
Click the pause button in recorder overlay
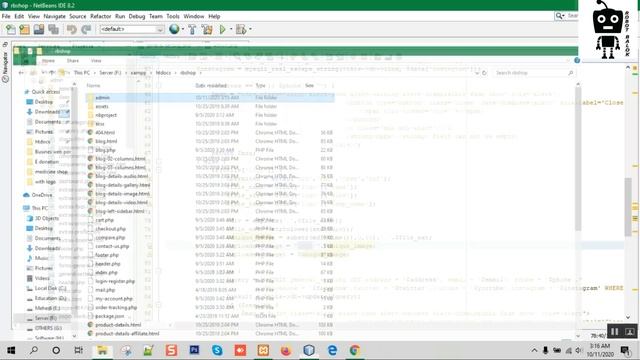click(614, 332)
